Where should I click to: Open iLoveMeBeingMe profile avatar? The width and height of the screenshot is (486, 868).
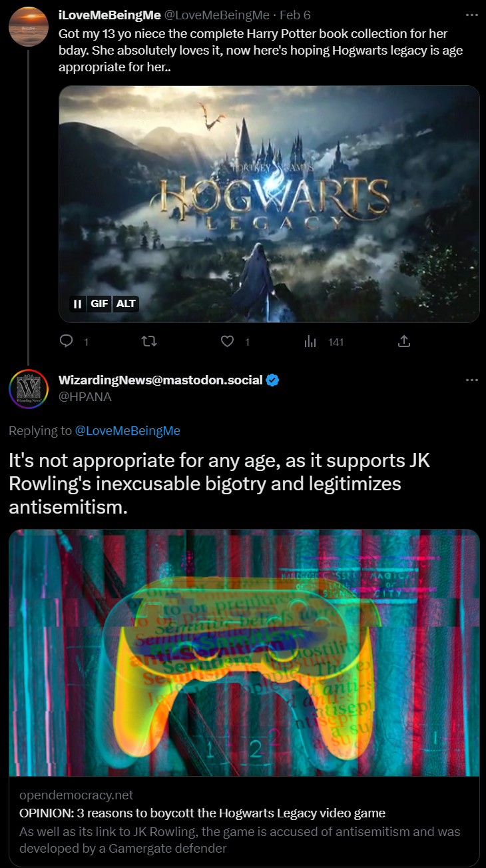[x=28, y=27]
